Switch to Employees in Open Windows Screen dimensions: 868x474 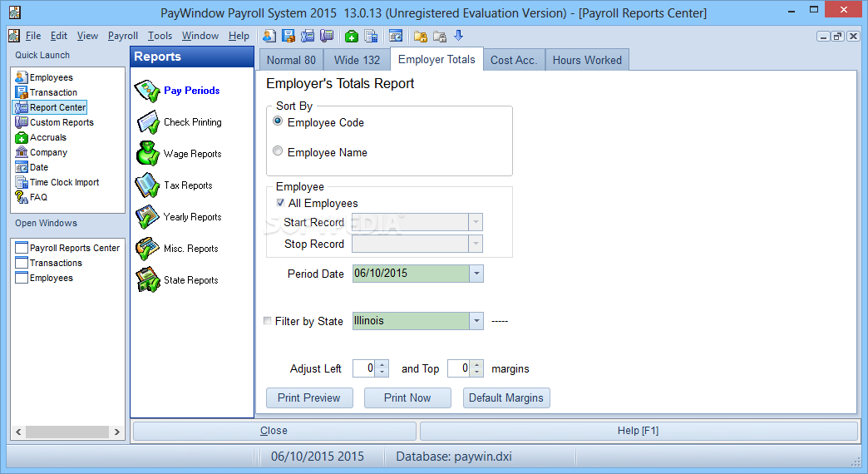(44, 278)
